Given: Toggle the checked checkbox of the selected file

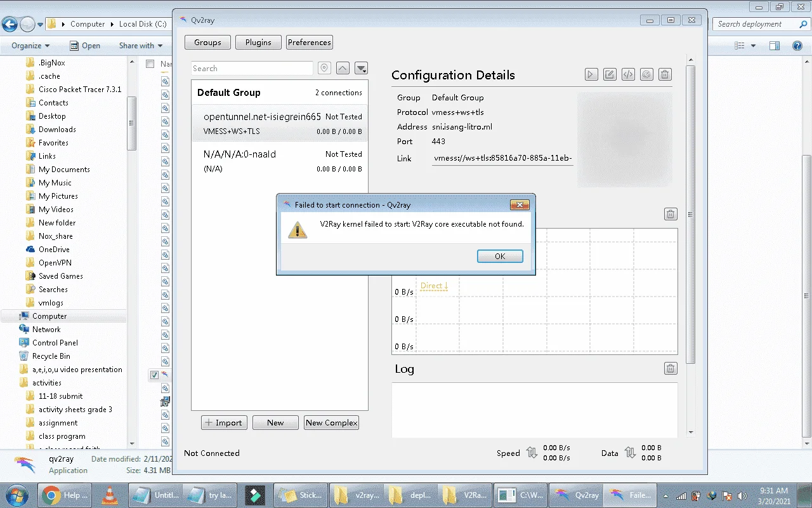Looking at the screenshot, I should 154,375.
